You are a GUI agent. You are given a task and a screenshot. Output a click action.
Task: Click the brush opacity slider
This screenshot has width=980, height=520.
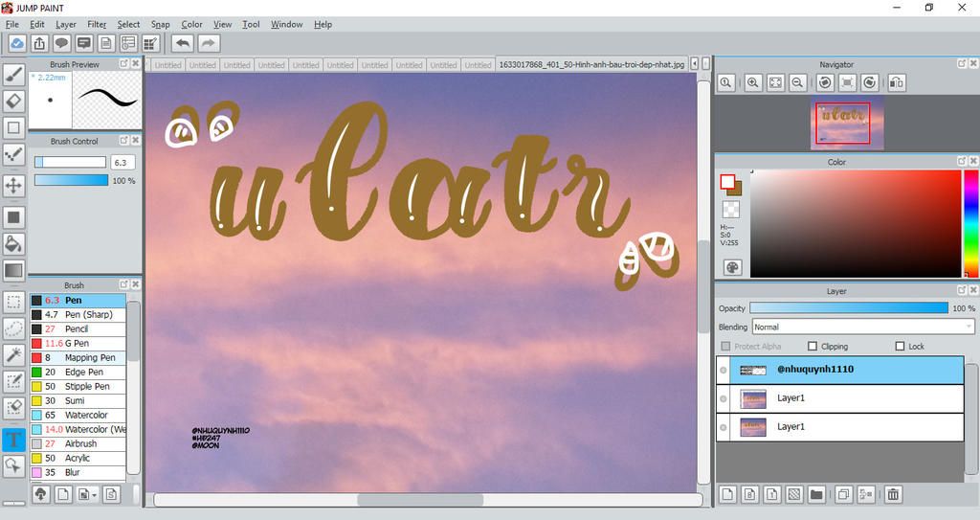click(71, 180)
